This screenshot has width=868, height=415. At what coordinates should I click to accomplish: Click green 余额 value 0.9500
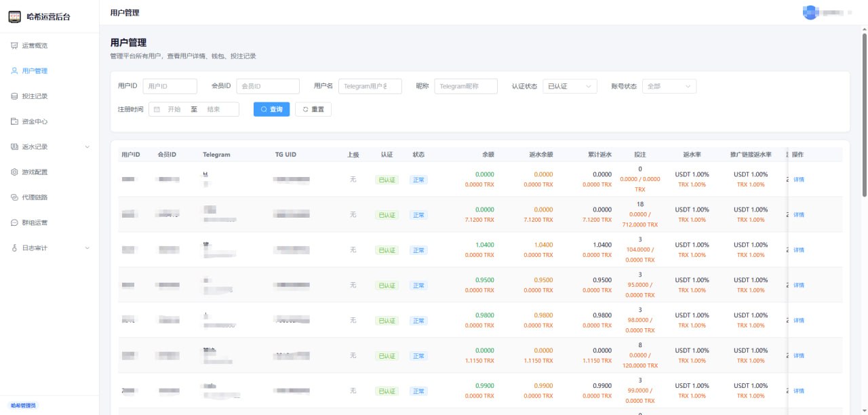485,280
